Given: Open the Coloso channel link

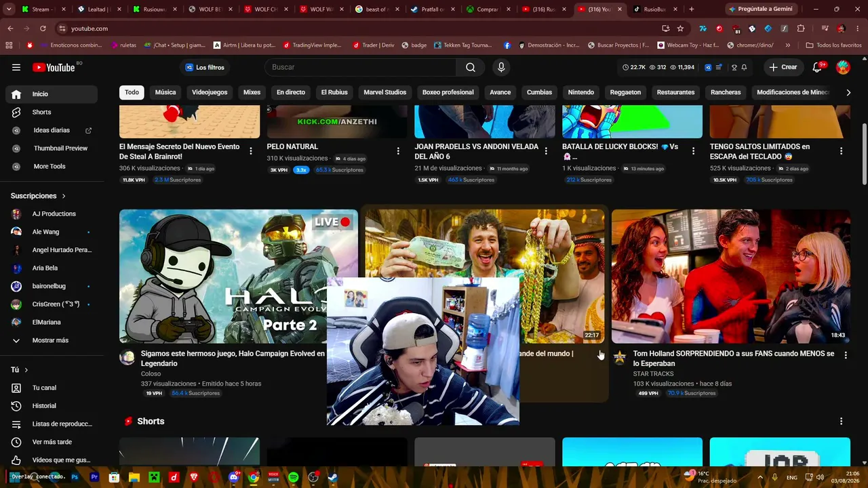Looking at the screenshot, I should [151, 373].
